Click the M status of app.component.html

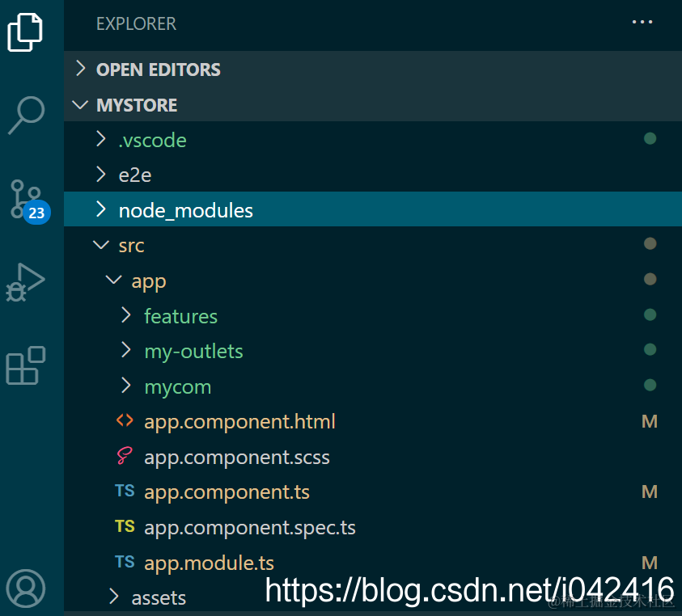tap(650, 421)
